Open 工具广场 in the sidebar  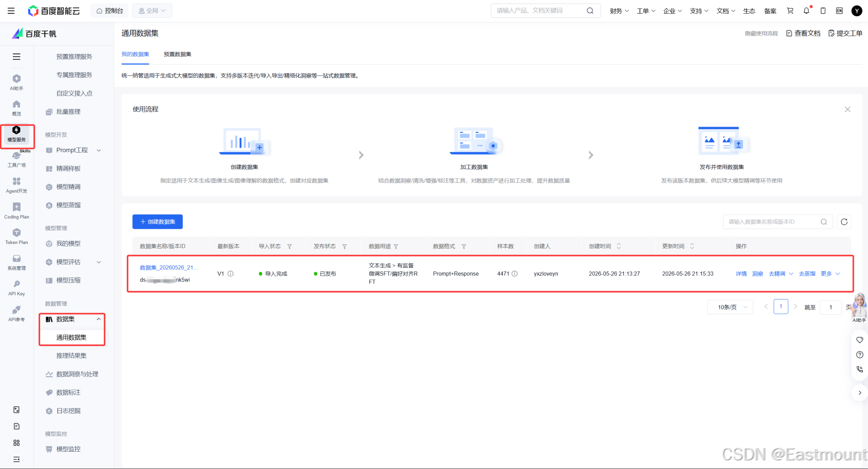pos(16,160)
